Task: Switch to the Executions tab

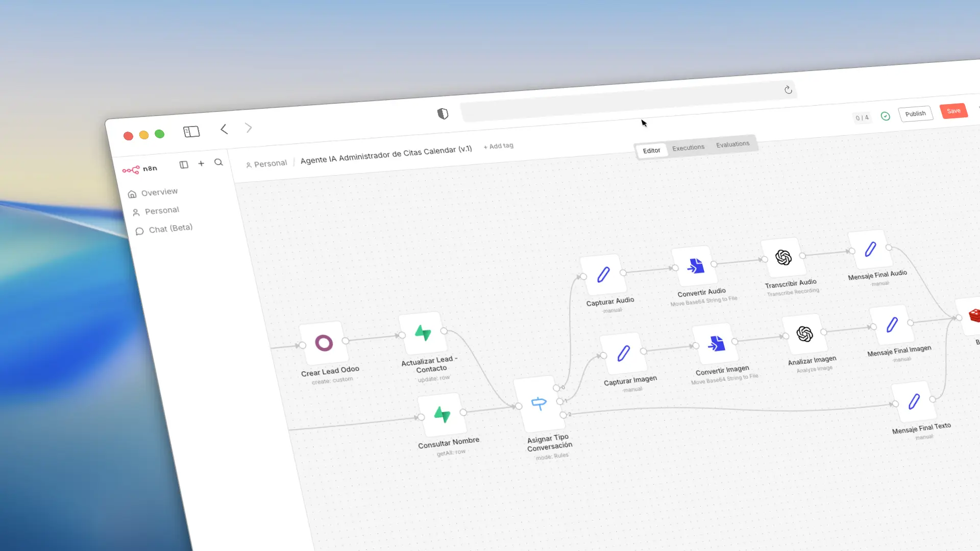Action: (x=688, y=147)
